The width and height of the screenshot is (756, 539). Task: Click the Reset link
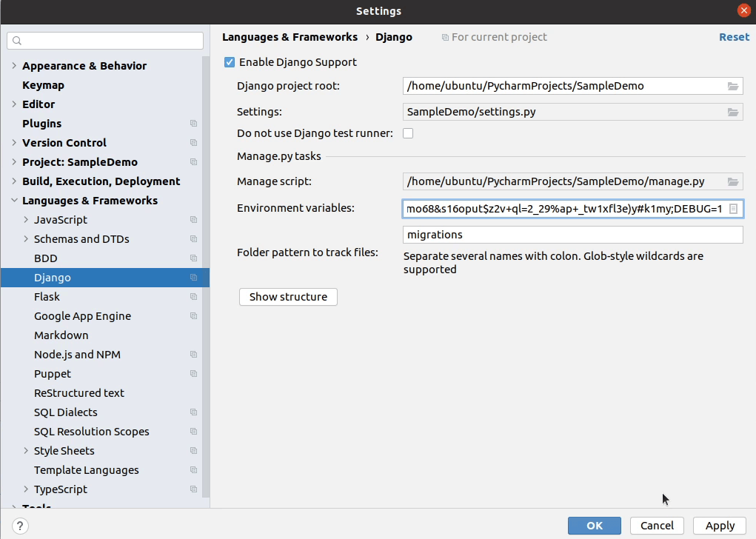(x=734, y=36)
